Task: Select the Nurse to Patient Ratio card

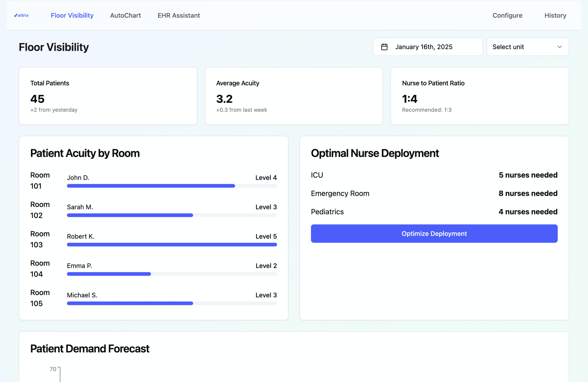Action: [x=480, y=96]
